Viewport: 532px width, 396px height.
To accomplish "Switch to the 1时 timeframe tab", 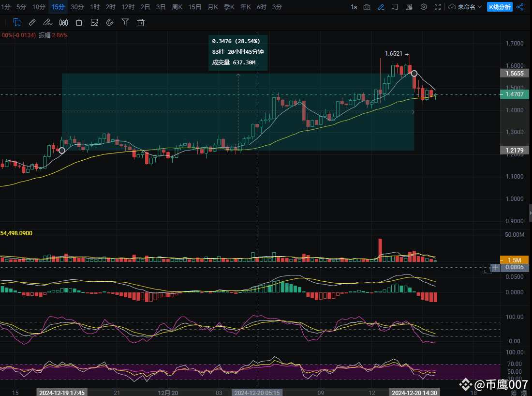I will [x=94, y=7].
